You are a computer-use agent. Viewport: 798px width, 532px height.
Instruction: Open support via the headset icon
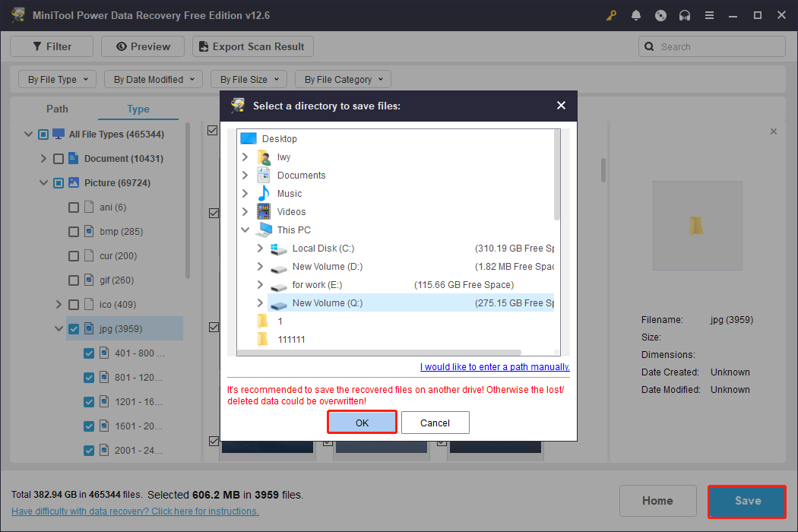(685, 14)
